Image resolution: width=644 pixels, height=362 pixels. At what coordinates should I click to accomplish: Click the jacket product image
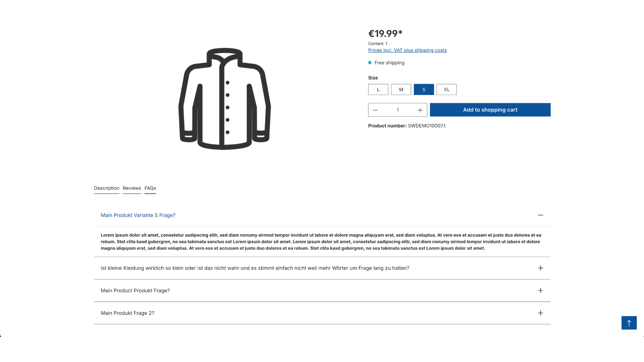(224, 99)
